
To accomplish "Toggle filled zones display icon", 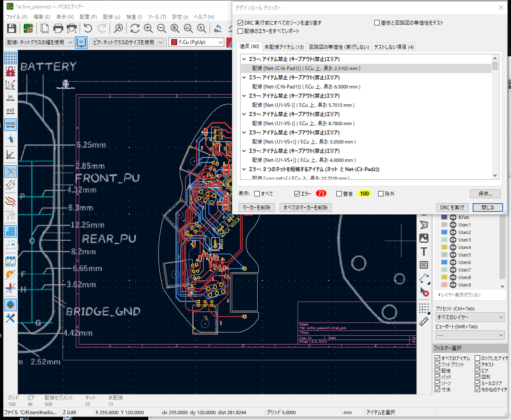I will pyautogui.click(x=10, y=231).
